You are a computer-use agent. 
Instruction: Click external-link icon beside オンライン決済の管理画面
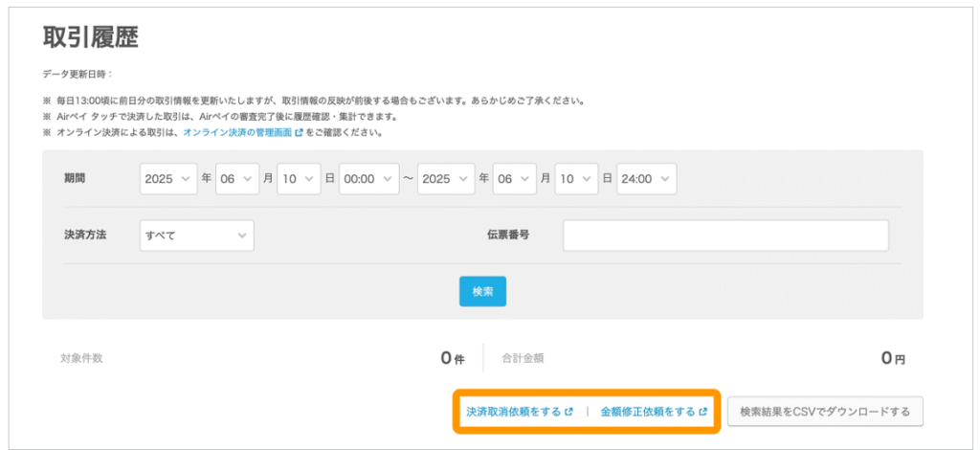coord(299,133)
